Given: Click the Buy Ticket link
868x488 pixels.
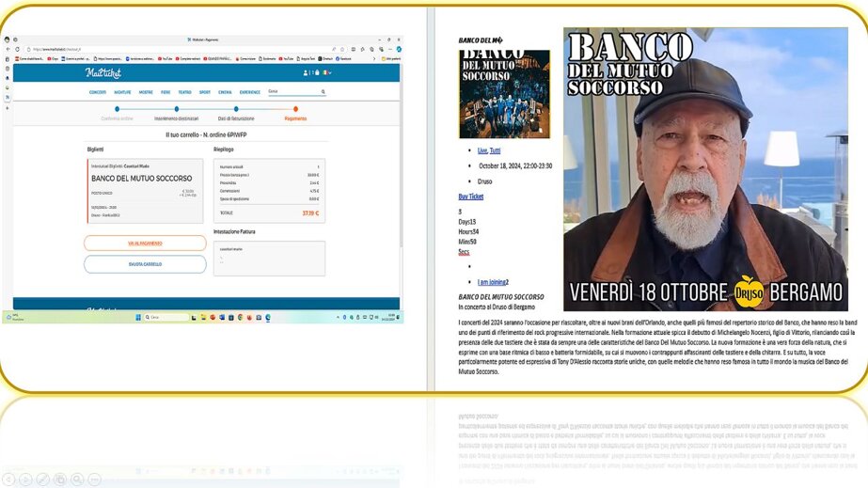Looking at the screenshot, I should (470, 197).
